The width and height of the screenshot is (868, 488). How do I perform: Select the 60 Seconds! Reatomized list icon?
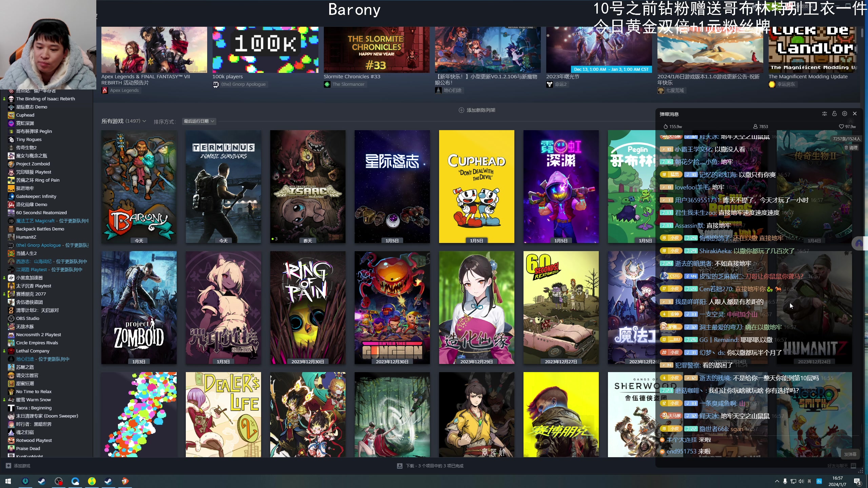(x=11, y=212)
